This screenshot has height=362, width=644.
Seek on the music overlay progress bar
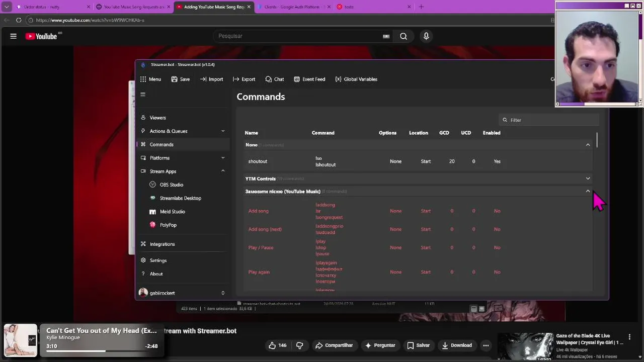click(x=102, y=351)
